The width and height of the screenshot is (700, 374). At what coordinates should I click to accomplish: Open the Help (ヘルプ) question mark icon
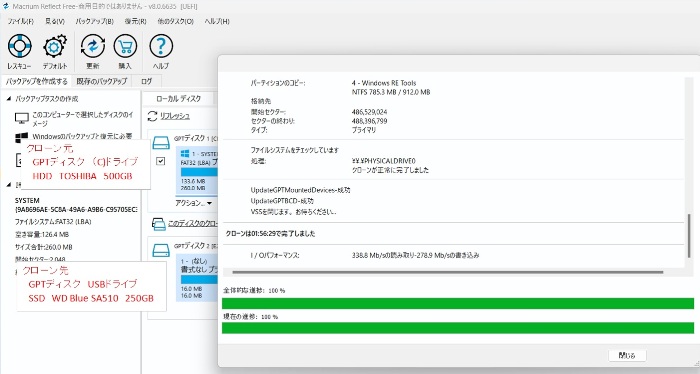point(161,46)
